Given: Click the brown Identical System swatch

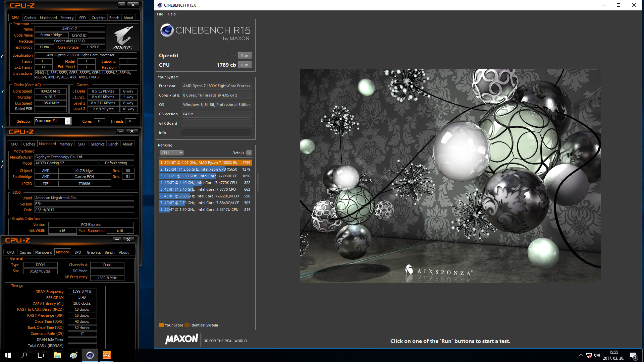Looking at the screenshot, I should click(x=187, y=325).
